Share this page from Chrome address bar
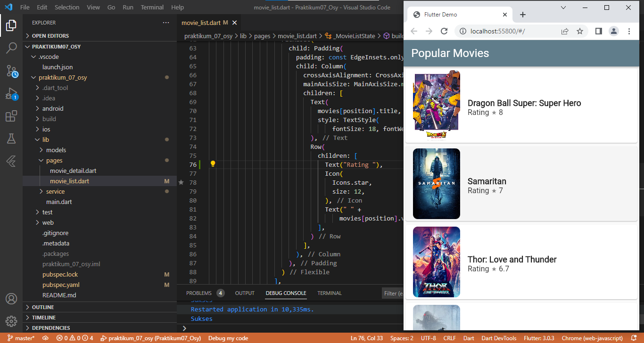The height and width of the screenshot is (343, 644). (x=564, y=31)
